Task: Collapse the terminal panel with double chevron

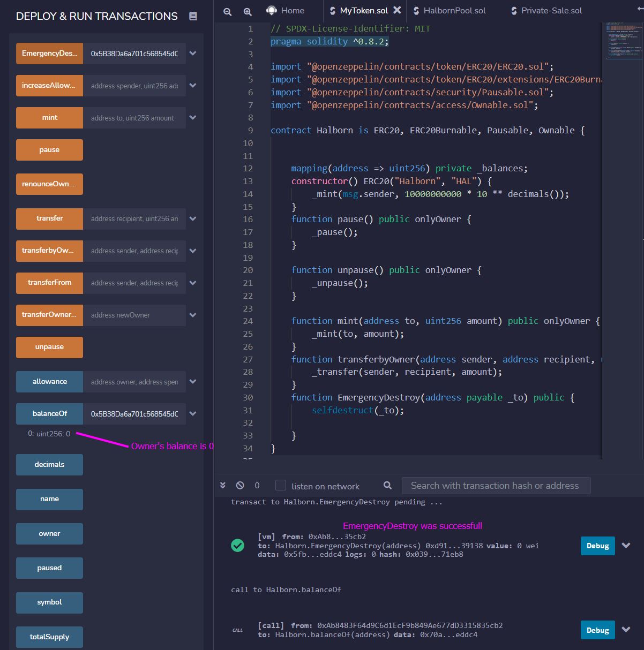Action: (223, 485)
